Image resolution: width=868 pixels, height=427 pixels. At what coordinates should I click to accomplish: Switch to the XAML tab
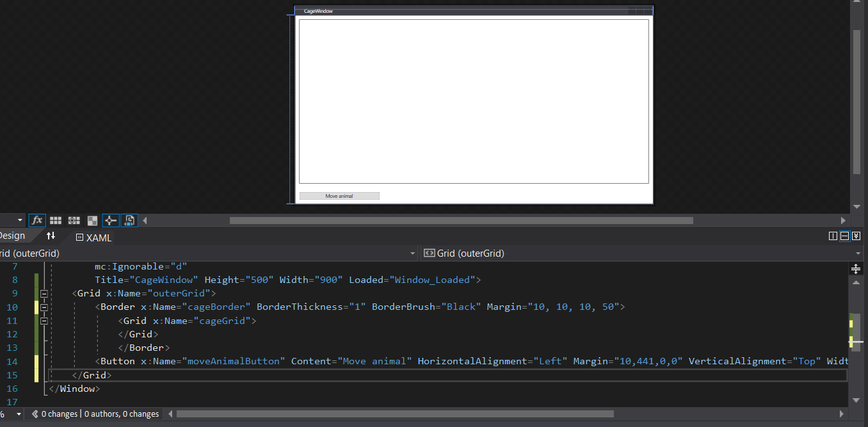pos(93,238)
